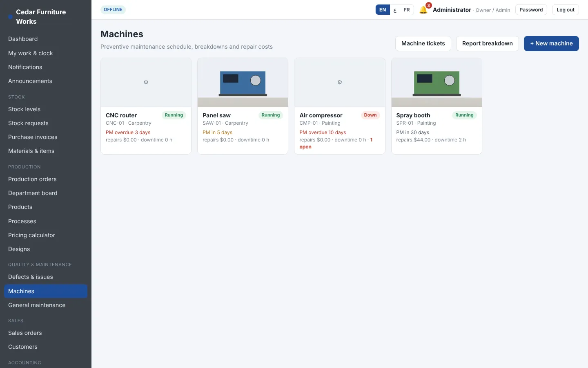588x368 pixels.
Task: Switch language to EN
Action: pos(383,10)
